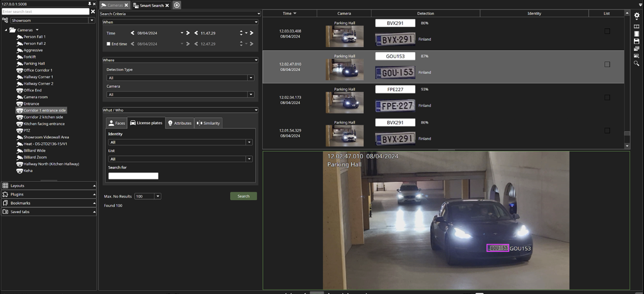Adjust the time spinner arrows next to 11.47.29
This screenshot has height=294, width=644.
click(x=241, y=33)
